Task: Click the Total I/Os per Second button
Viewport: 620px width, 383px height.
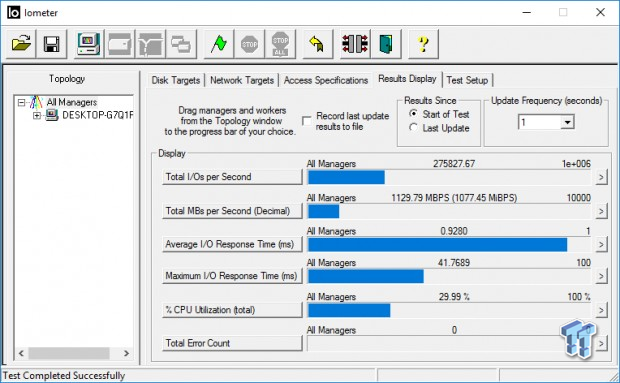Action: click(232, 177)
